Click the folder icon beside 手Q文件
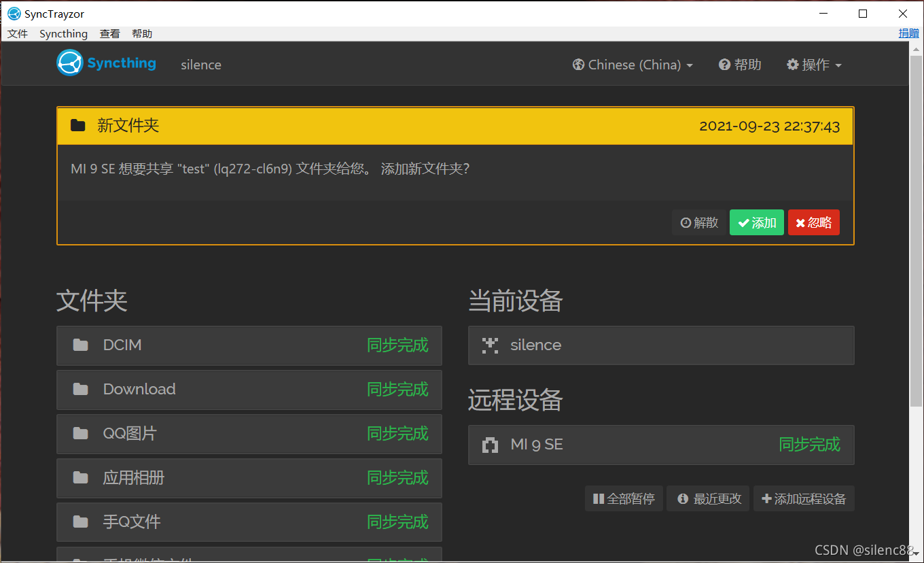The image size is (924, 563). point(81,522)
